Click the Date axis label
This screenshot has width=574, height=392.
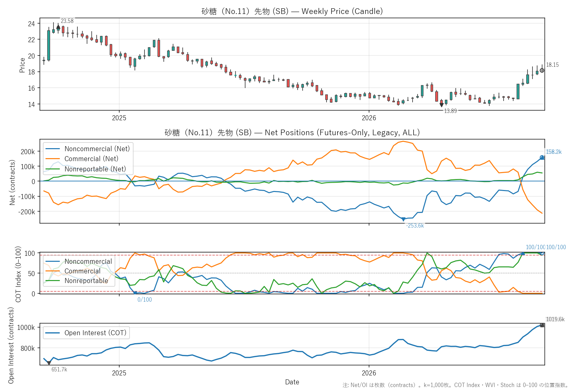click(292, 382)
